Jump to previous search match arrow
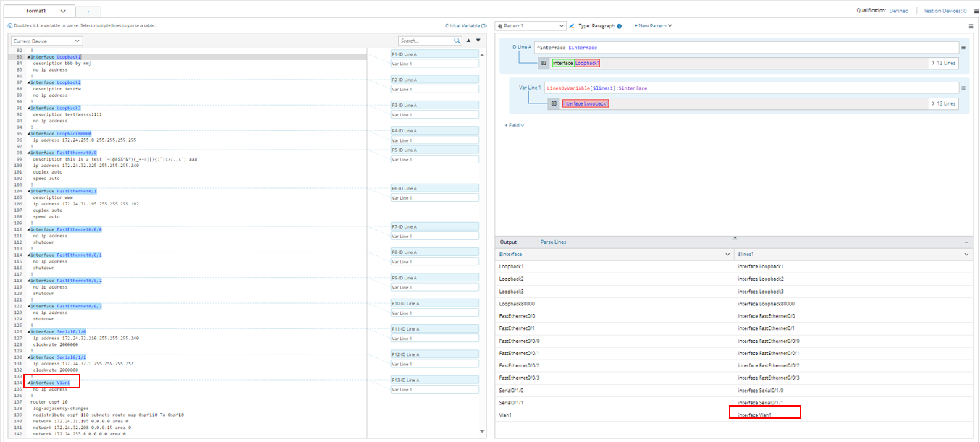Screen dimensions: 980x442 pyautogui.click(x=468, y=41)
